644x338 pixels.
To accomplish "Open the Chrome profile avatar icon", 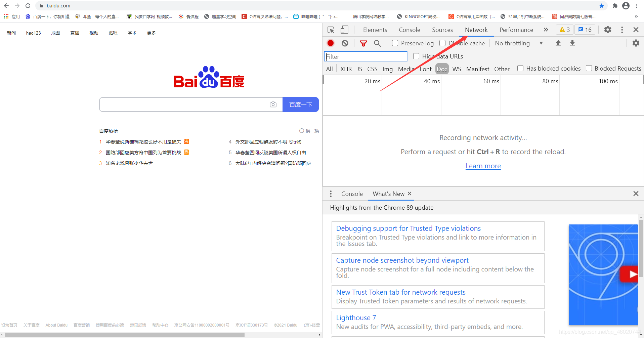I will point(626,6).
